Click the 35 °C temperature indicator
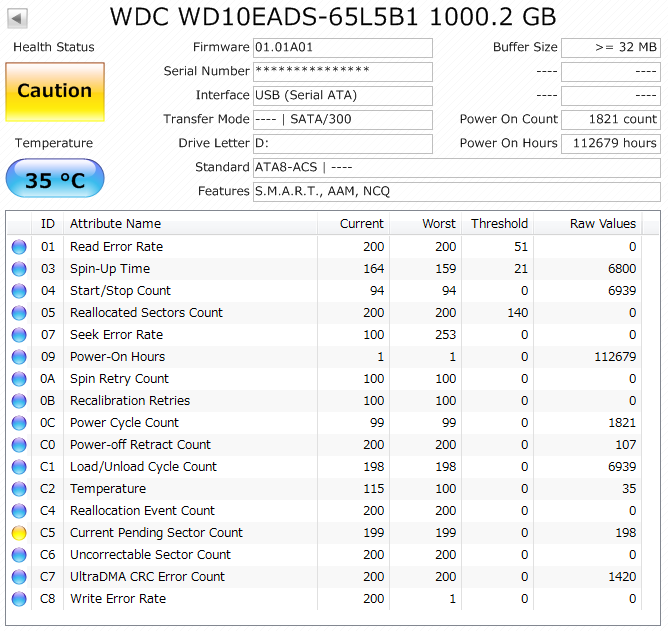 coord(55,178)
